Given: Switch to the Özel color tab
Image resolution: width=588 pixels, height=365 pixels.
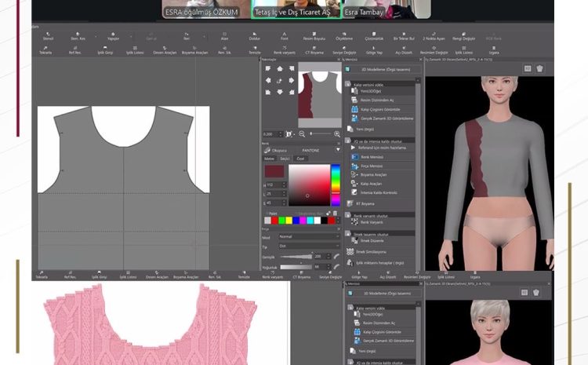Looking at the screenshot, I should click(300, 158).
